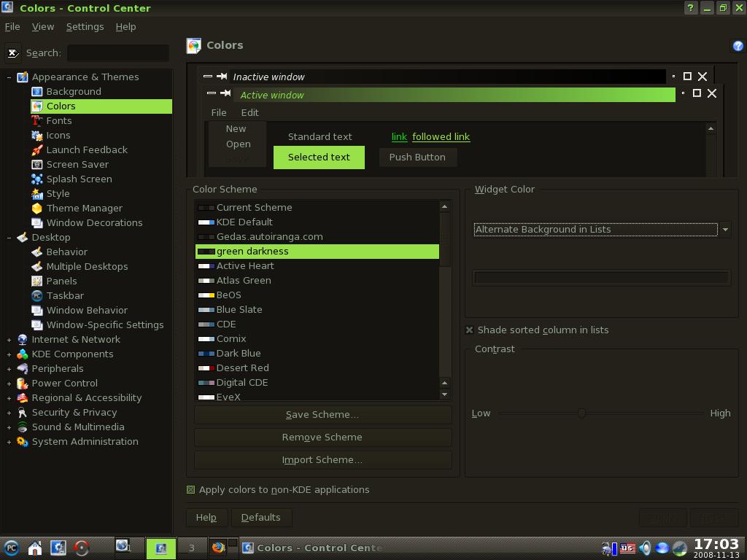Collapse the Appearance & Themes branch
Viewport: 747px width, 560px height.
(x=9, y=77)
